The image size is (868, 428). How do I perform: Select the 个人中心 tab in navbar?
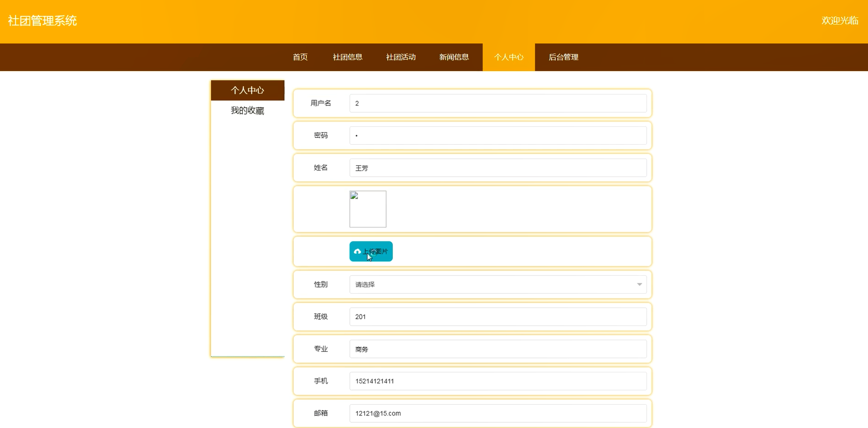point(508,57)
